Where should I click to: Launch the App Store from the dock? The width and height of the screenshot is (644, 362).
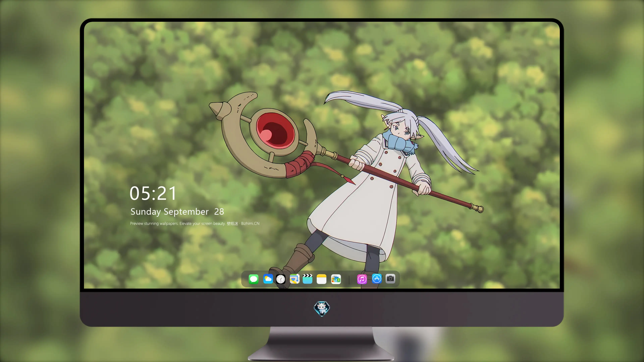pyautogui.click(x=377, y=279)
